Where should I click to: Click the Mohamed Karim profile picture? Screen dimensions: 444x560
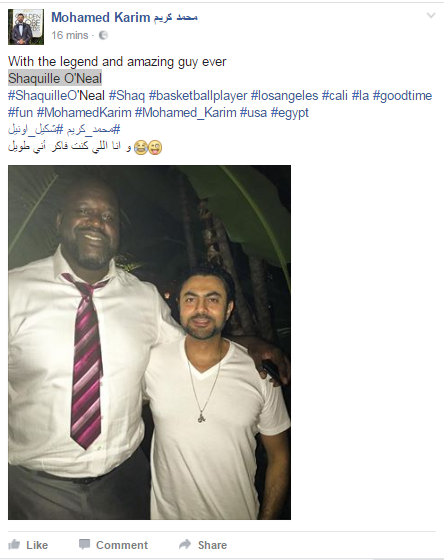point(26,27)
